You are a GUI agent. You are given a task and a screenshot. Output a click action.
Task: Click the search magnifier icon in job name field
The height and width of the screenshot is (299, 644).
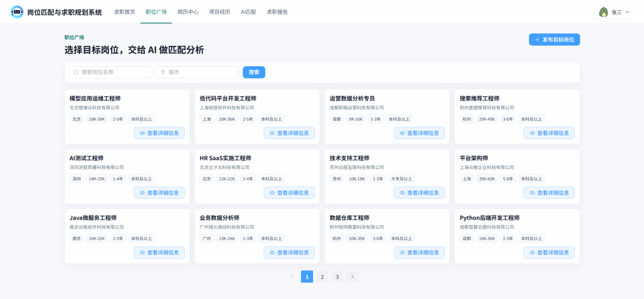tap(76, 72)
